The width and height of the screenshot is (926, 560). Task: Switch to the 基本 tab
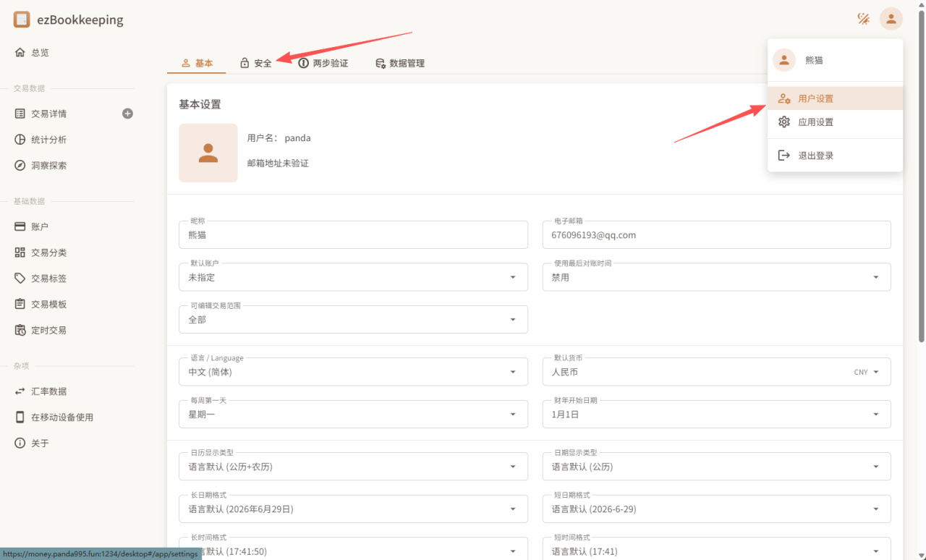point(196,64)
